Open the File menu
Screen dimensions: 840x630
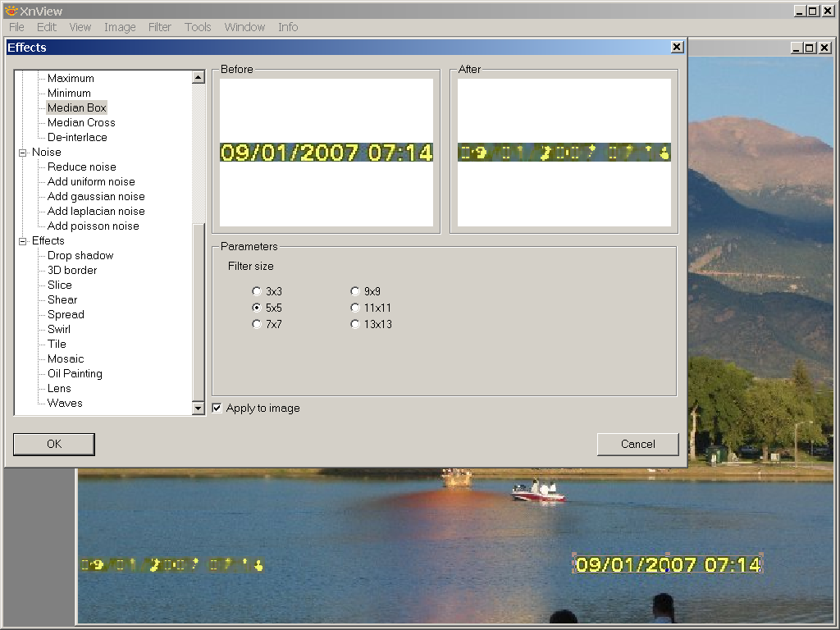click(16, 27)
